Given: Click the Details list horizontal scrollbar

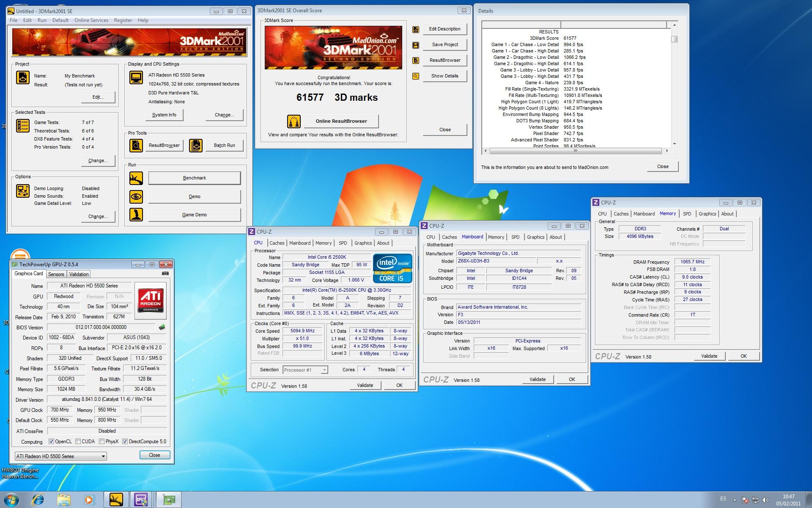Looking at the screenshot, I should 576,151.
